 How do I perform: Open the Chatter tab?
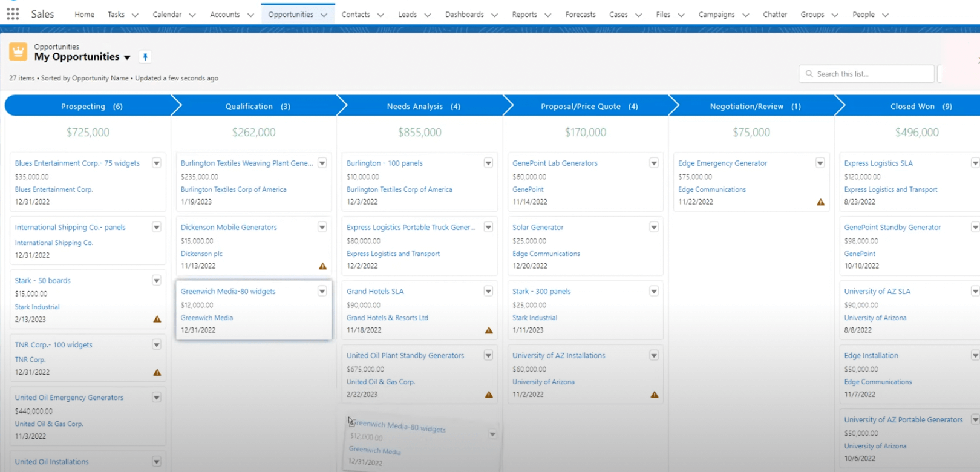tap(775, 15)
